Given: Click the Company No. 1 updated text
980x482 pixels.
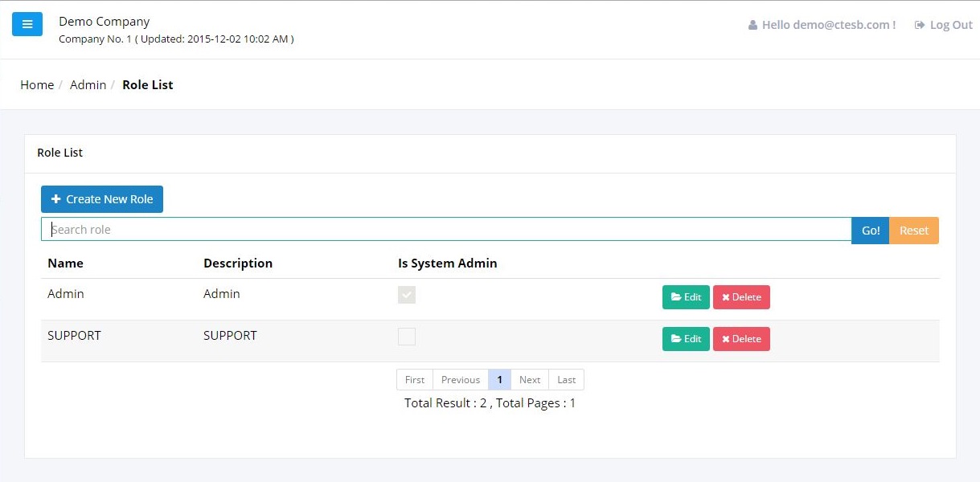Looking at the screenshot, I should coord(176,39).
